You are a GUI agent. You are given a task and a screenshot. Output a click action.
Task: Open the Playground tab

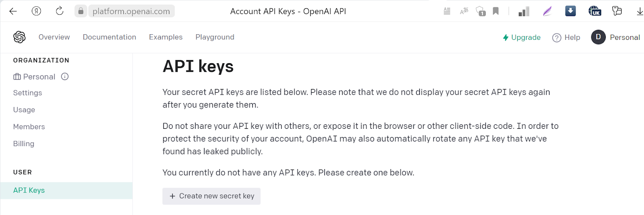point(215,37)
